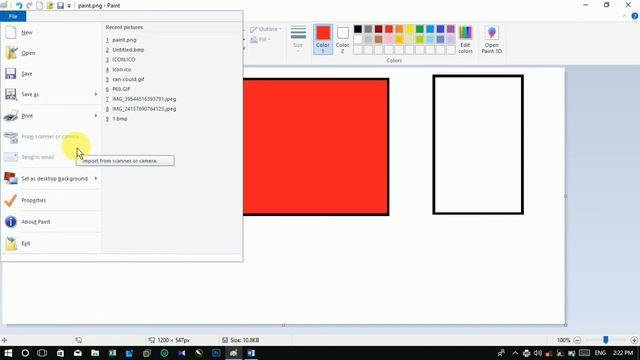Click the quick access New icon

[x=40, y=6]
